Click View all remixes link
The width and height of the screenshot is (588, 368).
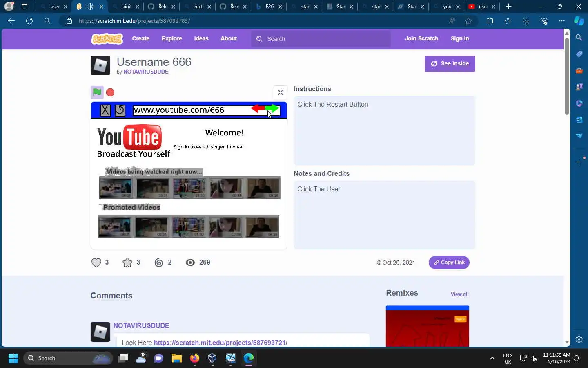pos(459,294)
